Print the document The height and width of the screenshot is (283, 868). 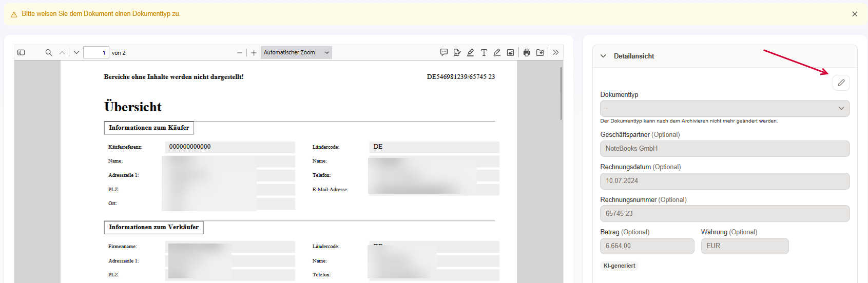click(527, 52)
